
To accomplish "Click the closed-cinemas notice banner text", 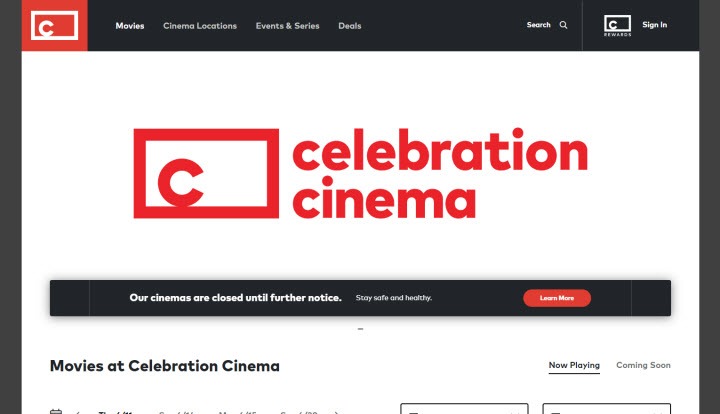I will click(x=235, y=297).
